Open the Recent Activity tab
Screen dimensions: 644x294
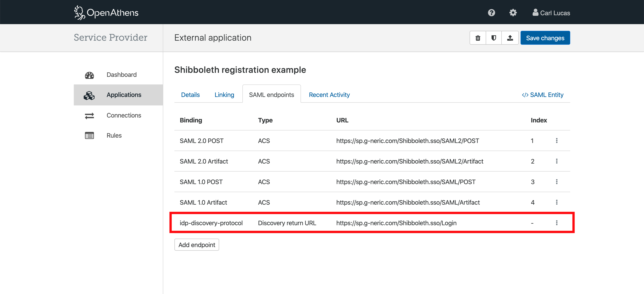(x=329, y=95)
